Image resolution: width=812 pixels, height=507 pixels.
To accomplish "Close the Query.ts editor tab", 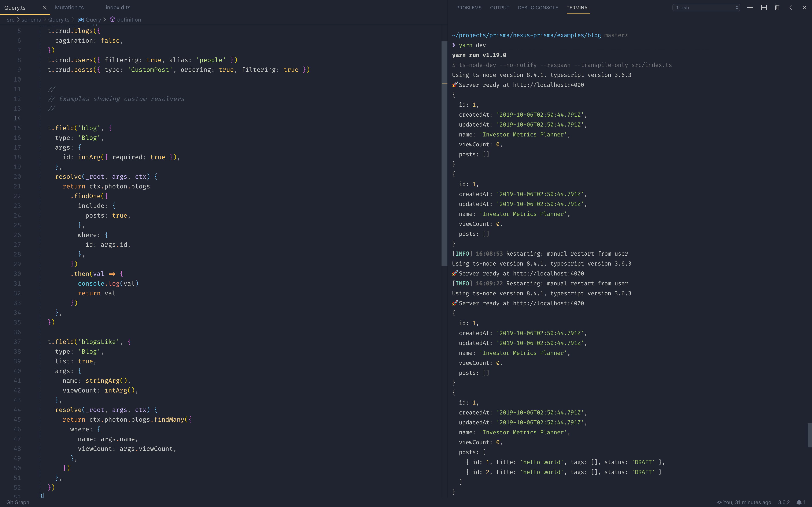I will point(45,7).
